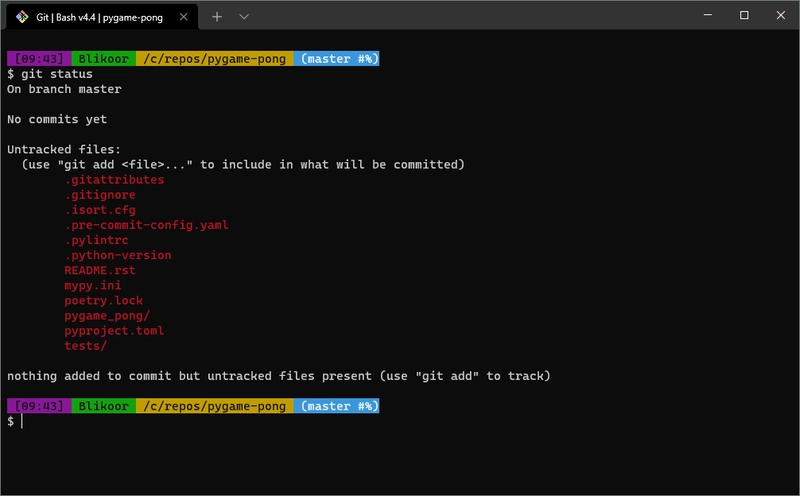This screenshot has height=496, width=800.
Task: Close the pygame-pong tab
Action: pyautogui.click(x=184, y=17)
